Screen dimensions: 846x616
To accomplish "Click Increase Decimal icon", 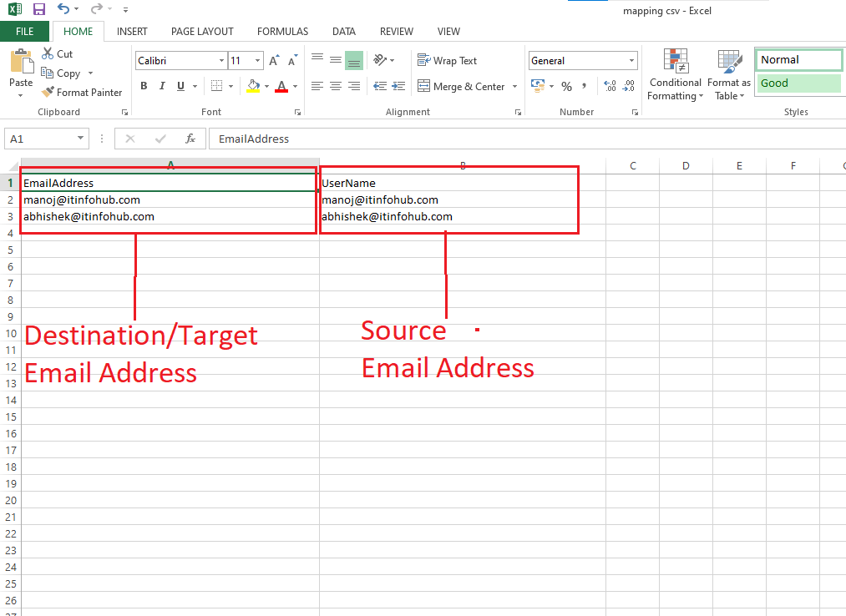I will (x=610, y=86).
